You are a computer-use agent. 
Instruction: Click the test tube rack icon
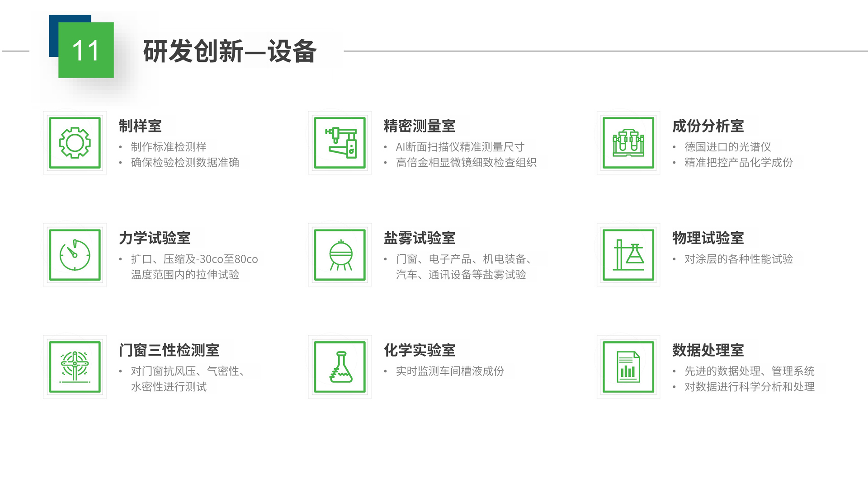628,143
